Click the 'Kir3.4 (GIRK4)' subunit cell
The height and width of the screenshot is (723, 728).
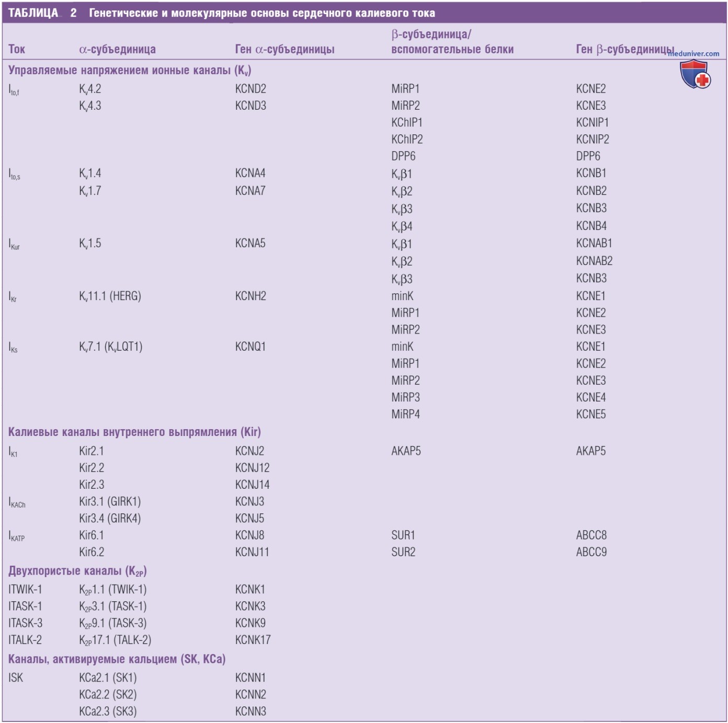(110, 519)
